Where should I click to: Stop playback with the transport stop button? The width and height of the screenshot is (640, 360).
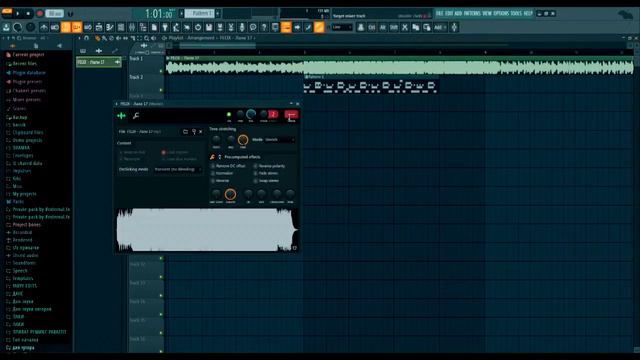[x=28, y=13]
